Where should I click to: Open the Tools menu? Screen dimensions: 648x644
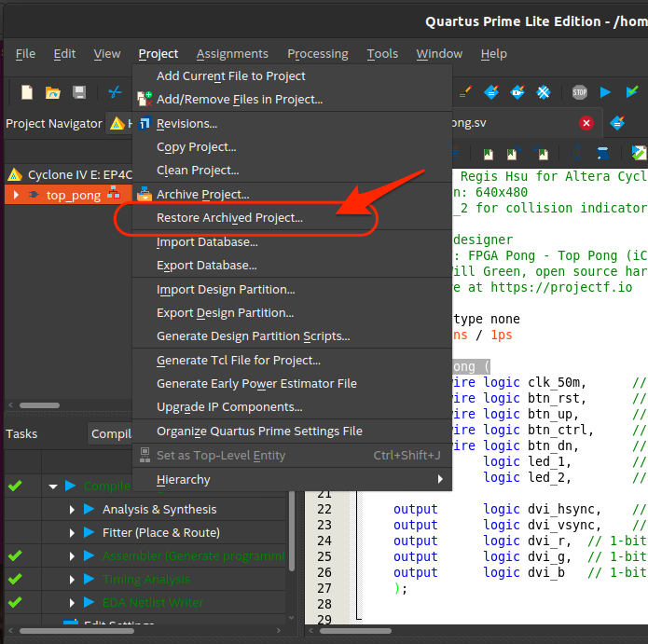click(382, 54)
